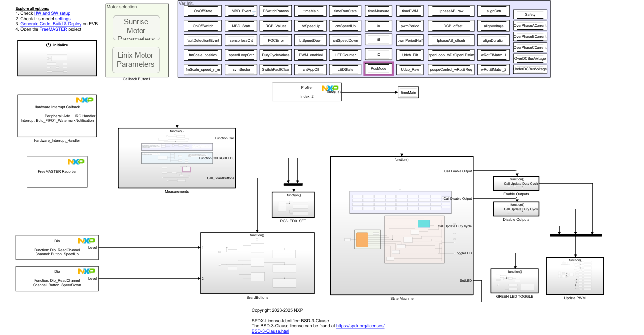This screenshot has height=335, width=644.
Task: Select the Disable Outputs function block
Action: click(516, 209)
